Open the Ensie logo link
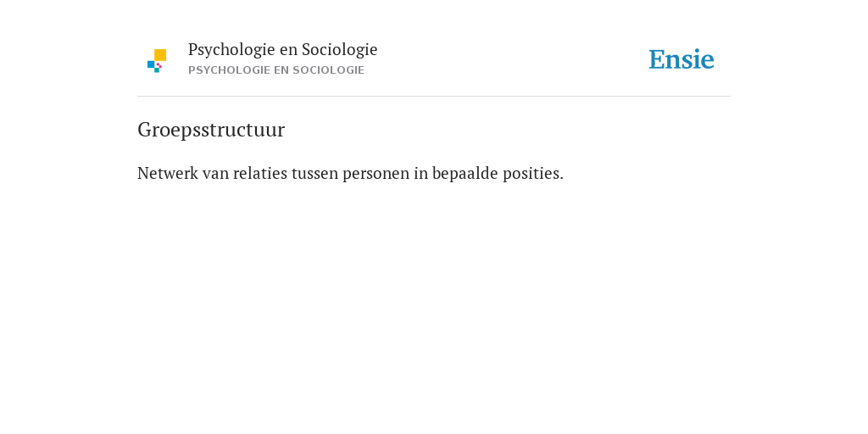The width and height of the screenshot is (868, 434). (x=682, y=60)
